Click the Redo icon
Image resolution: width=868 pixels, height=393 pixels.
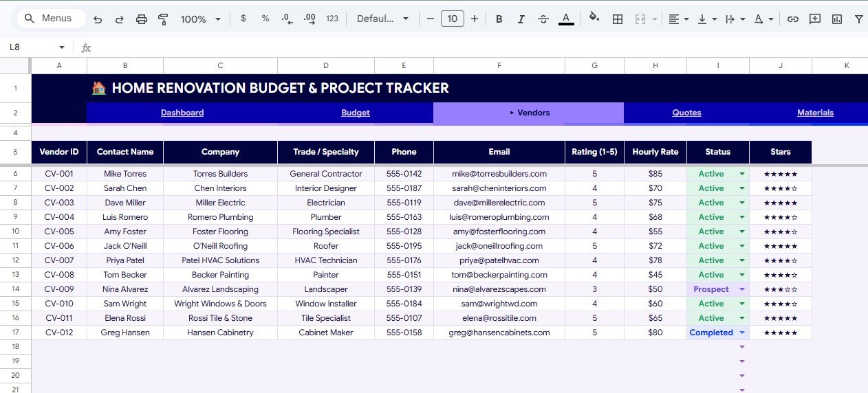(120, 19)
